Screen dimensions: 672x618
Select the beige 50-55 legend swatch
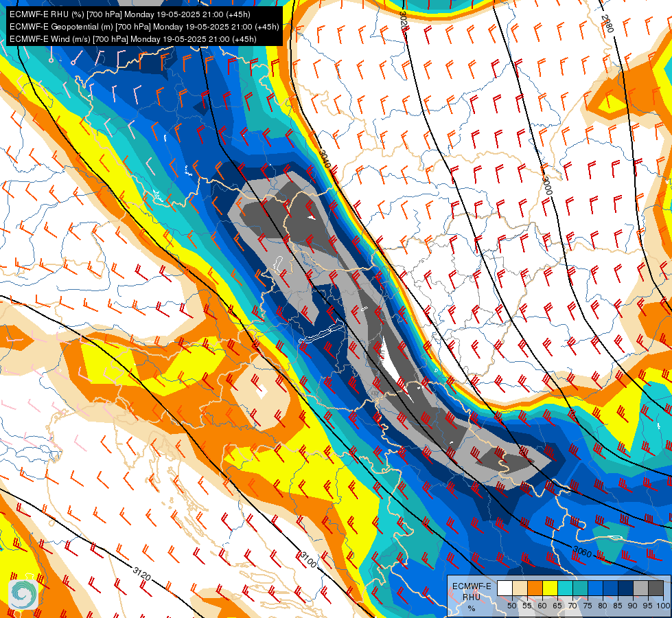(520, 588)
